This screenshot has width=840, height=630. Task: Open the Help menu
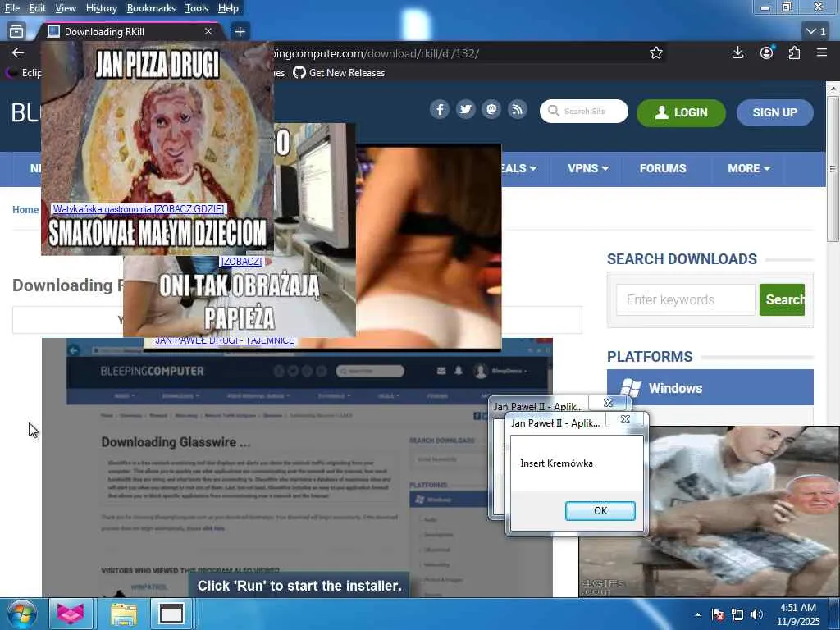pyautogui.click(x=228, y=8)
